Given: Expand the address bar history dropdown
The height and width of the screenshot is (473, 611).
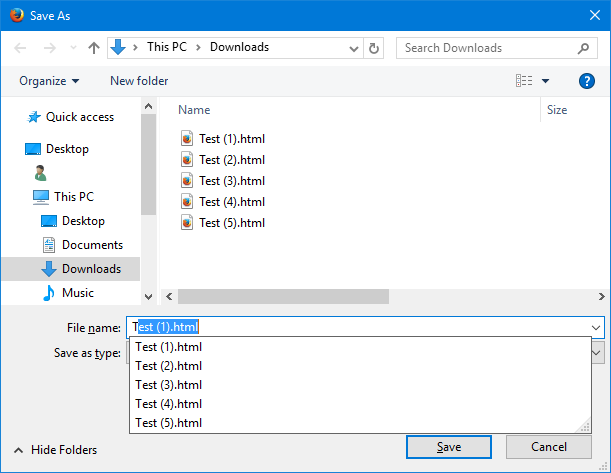Looking at the screenshot, I should pos(354,48).
